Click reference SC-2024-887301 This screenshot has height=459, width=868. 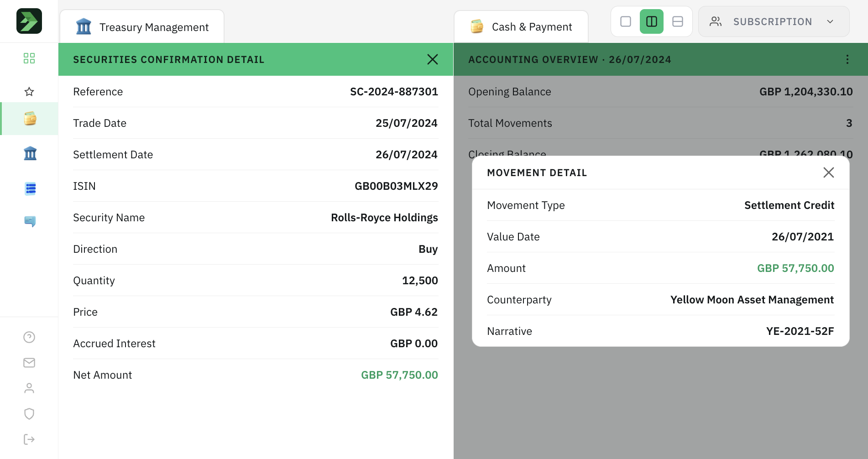coord(394,92)
